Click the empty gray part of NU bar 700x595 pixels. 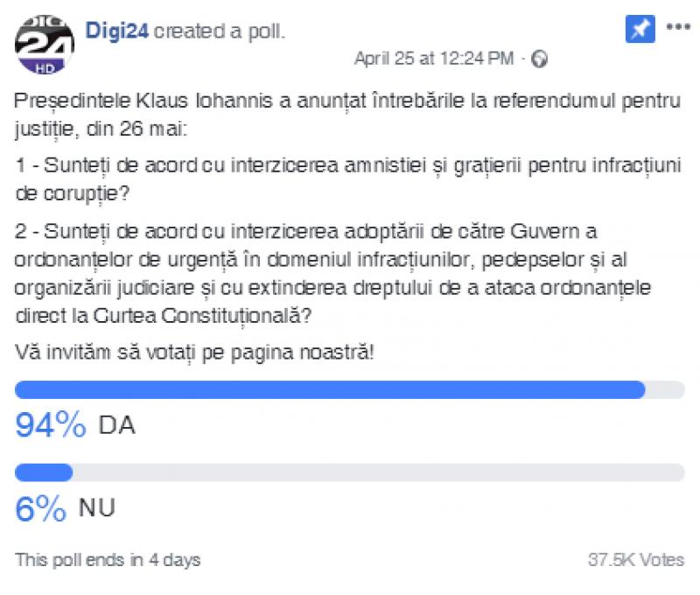pyautogui.click(x=376, y=472)
